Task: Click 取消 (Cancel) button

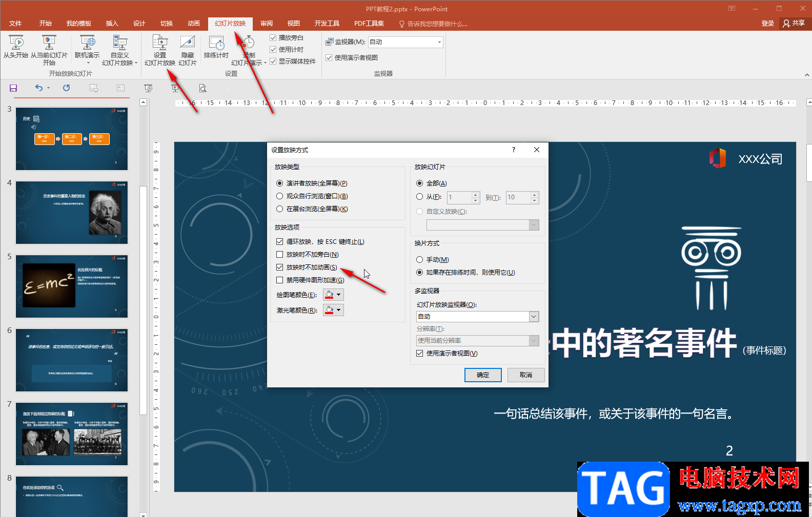Action: click(526, 375)
